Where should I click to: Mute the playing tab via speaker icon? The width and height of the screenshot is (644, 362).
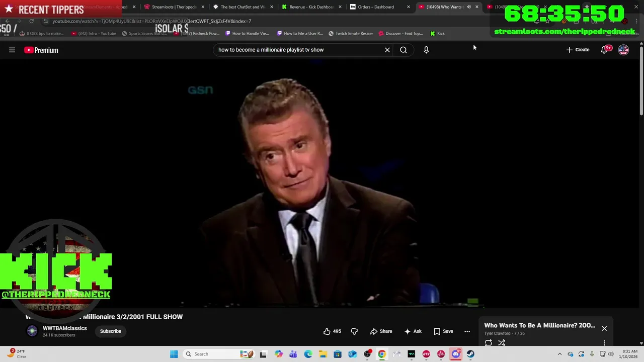[469, 7]
